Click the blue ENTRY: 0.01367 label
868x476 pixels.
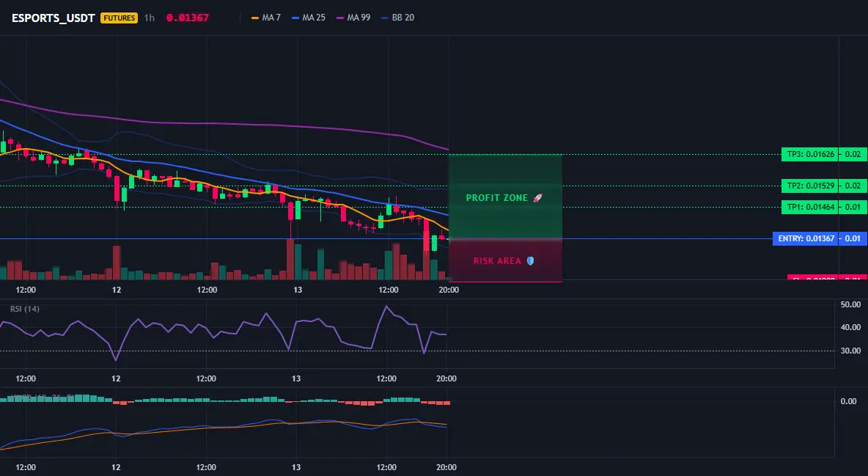click(806, 239)
